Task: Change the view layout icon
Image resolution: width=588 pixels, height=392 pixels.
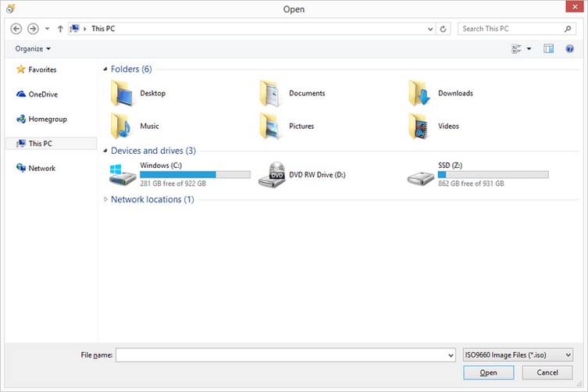Action: 516,48
